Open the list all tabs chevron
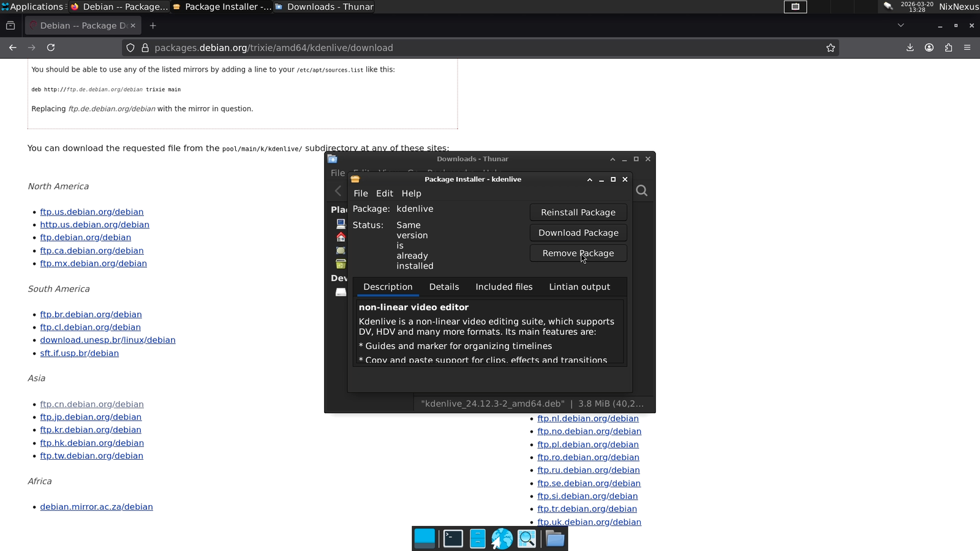980x551 pixels. pyautogui.click(x=900, y=26)
